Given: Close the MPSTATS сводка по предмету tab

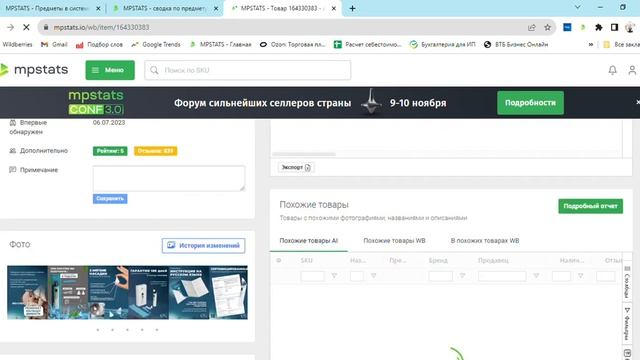Looking at the screenshot, I should 216,8.
